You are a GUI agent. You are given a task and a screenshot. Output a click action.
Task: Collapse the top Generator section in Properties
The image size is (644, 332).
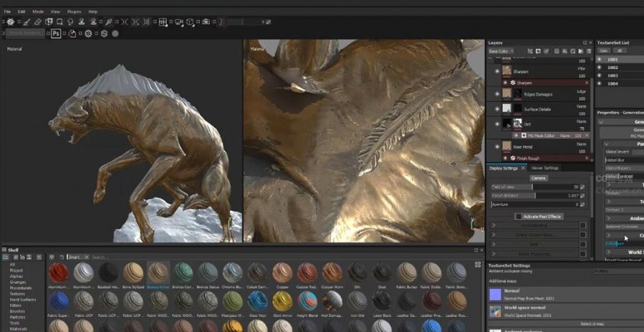coord(601,122)
